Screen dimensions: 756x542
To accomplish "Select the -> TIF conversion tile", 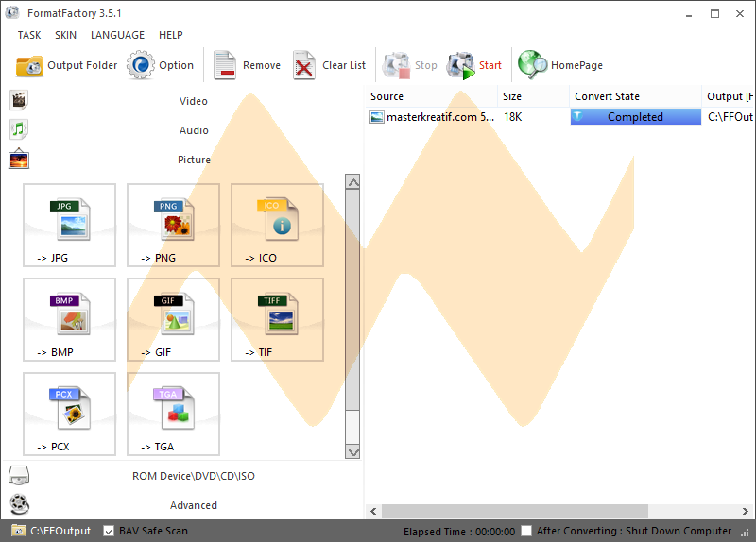I will click(x=277, y=319).
